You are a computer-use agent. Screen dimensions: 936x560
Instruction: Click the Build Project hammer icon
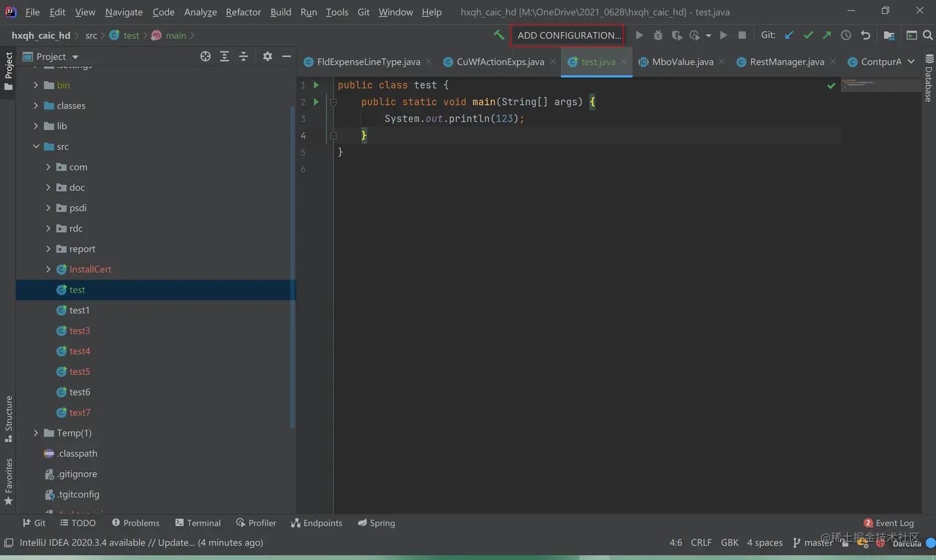(x=498, y=35)
